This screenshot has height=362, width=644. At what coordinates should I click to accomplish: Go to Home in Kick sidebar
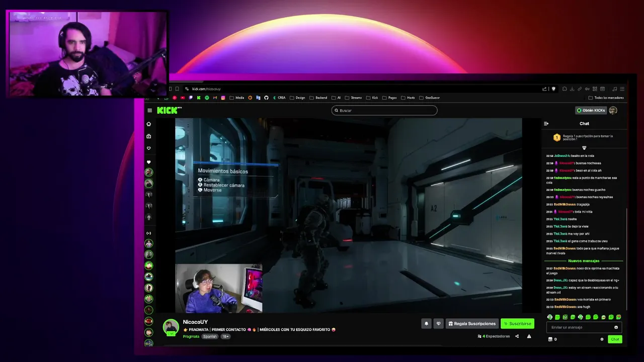point(148,124)
